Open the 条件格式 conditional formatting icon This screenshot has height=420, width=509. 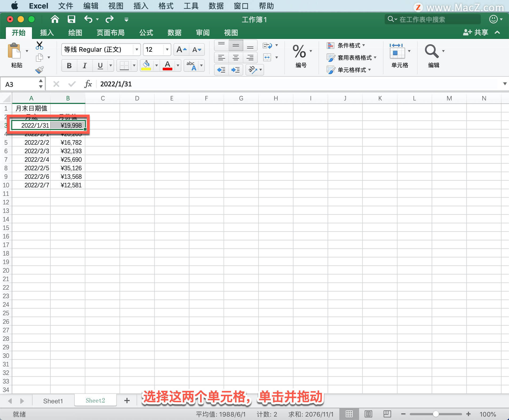click(x=331, y=45)
